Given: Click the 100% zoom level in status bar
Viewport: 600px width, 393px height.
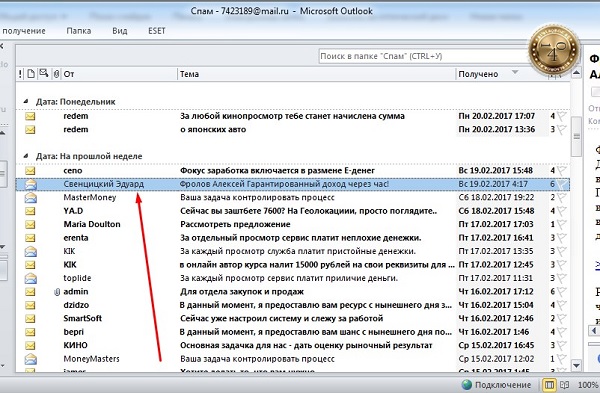Looking at the screenshot, I should tap(588, 385).
